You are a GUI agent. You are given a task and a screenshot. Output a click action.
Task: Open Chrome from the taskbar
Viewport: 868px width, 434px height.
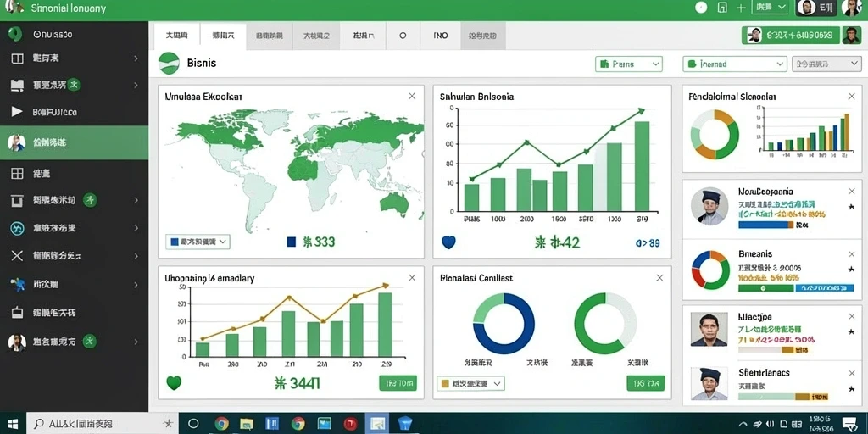(222, 424)
